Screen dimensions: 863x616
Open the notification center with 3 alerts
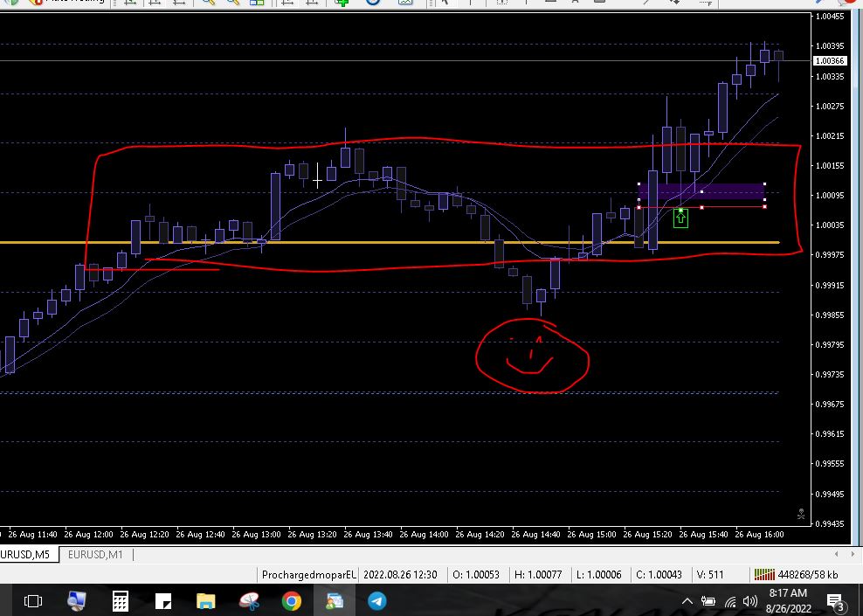click(x=835, y=602)
